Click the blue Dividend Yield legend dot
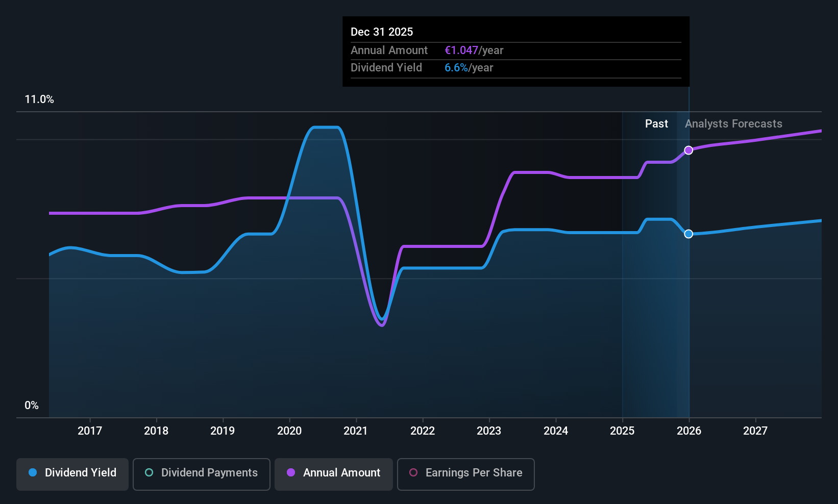This screenshot has width=838, height=504. 33,473
